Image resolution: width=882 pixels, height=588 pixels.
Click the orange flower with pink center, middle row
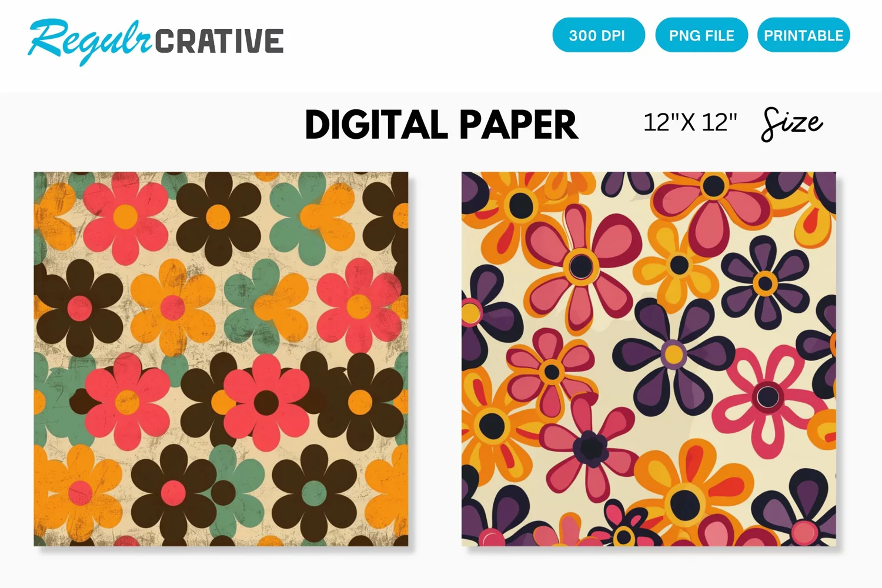pyautogui.click(x=172, y=307)
